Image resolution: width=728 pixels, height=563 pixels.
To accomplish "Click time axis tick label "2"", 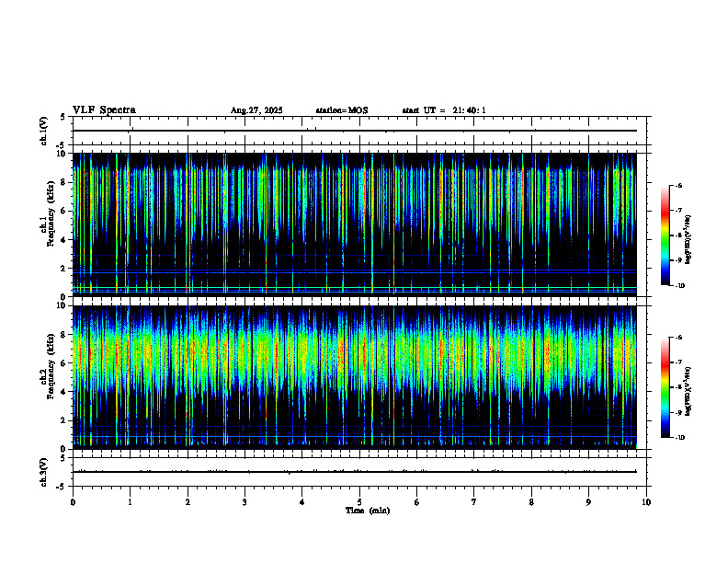I will point(188,502).
